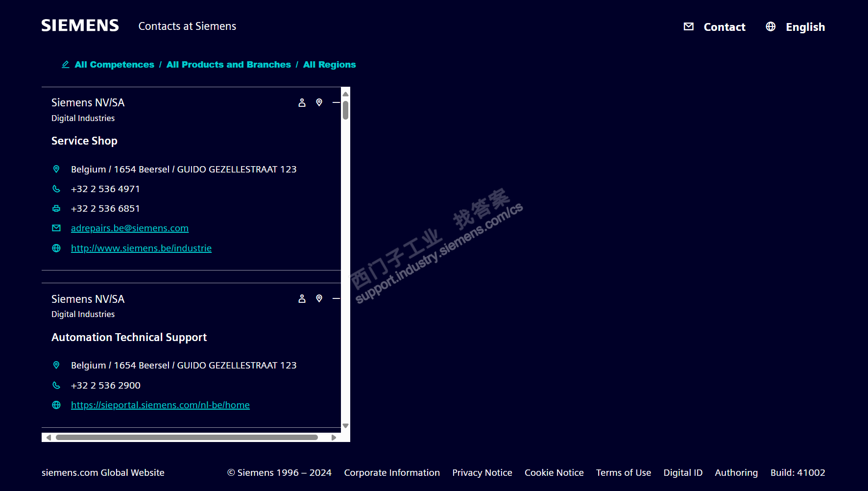868x491 pixels.
Task: Show contact persons for Service Shop card
Action: 302,102
